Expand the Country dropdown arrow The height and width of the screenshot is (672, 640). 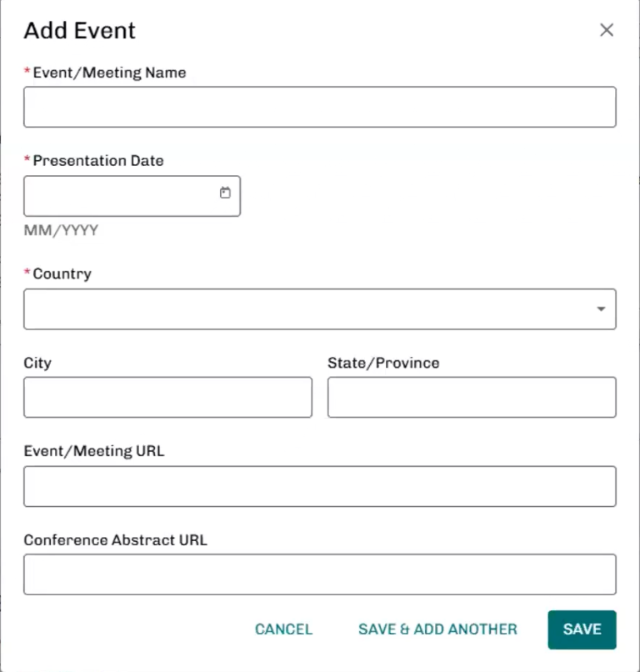pos(601,309)
